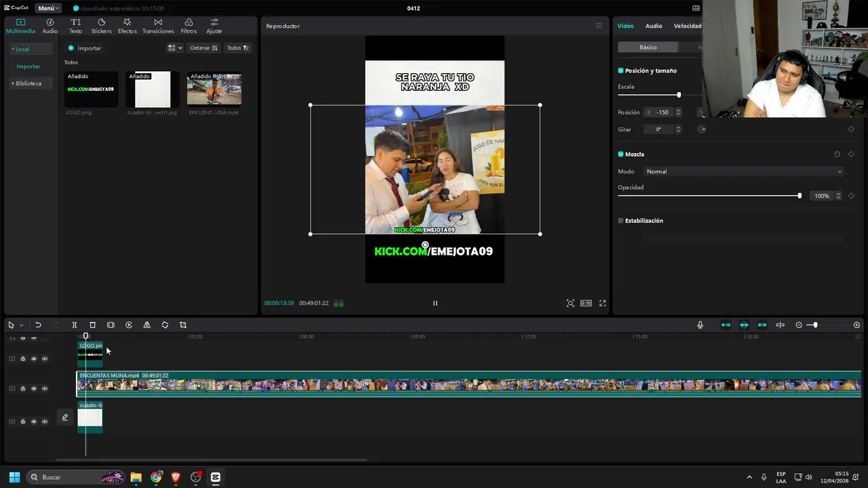
Task: Toggle the Mezcla checkbox
Action: pos(620,155)
